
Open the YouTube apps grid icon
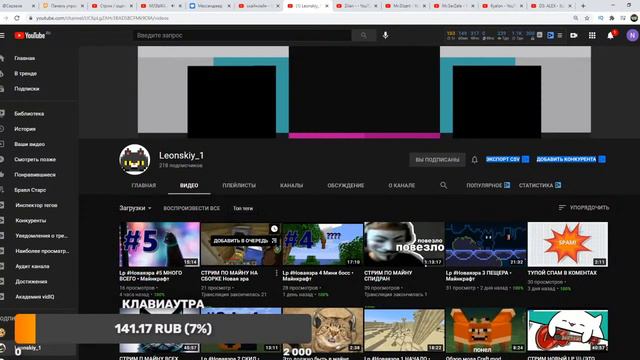point(592,36)
